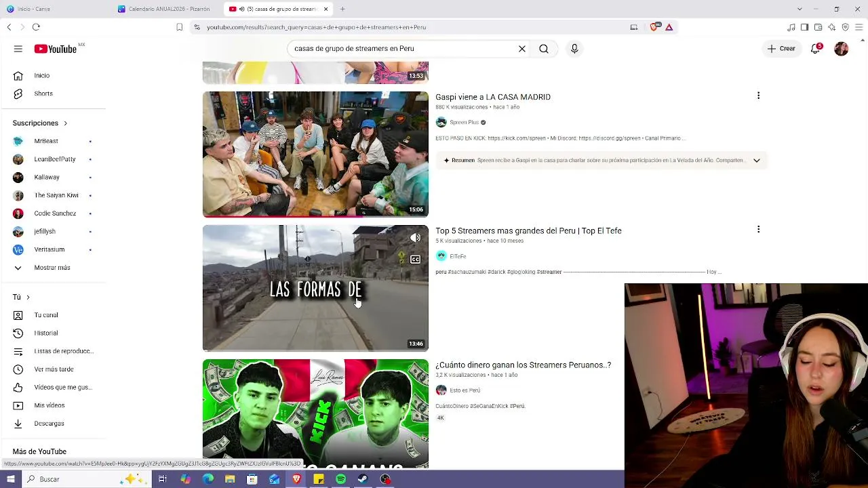Expand the Resumen summary chevron
868x488 pixels.
757,161
